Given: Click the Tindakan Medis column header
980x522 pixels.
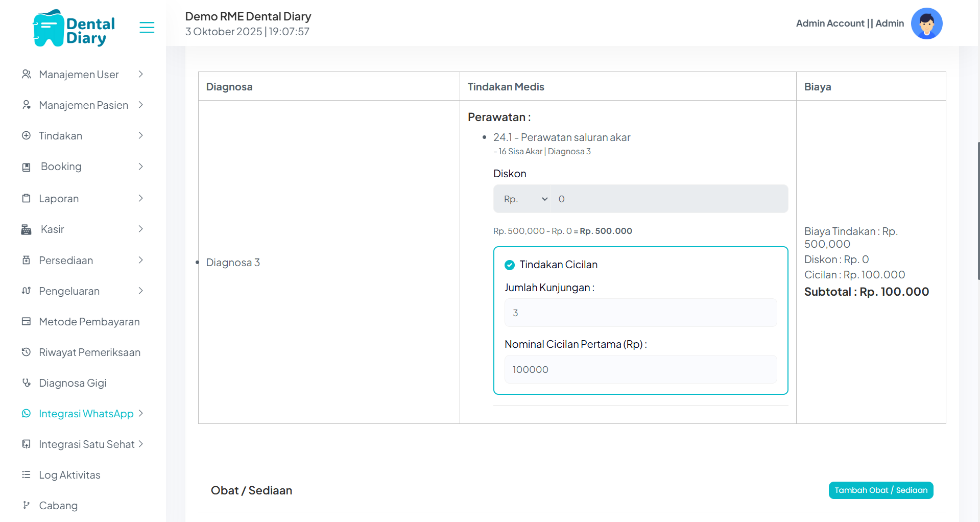Looking at the screenshot, I should point(506,87).
